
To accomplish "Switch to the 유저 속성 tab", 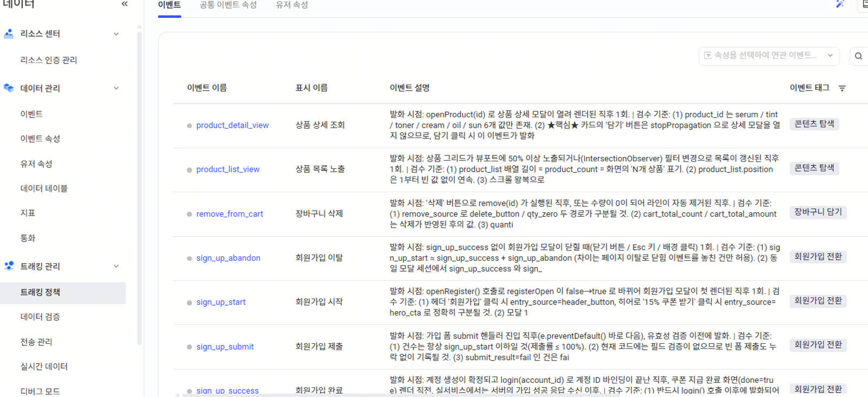I will (x=292, y=5).
